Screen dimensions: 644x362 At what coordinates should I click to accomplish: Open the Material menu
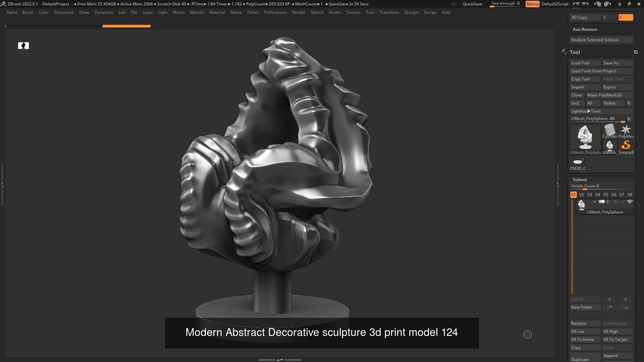pyautogui.click(x=217, y=12)
